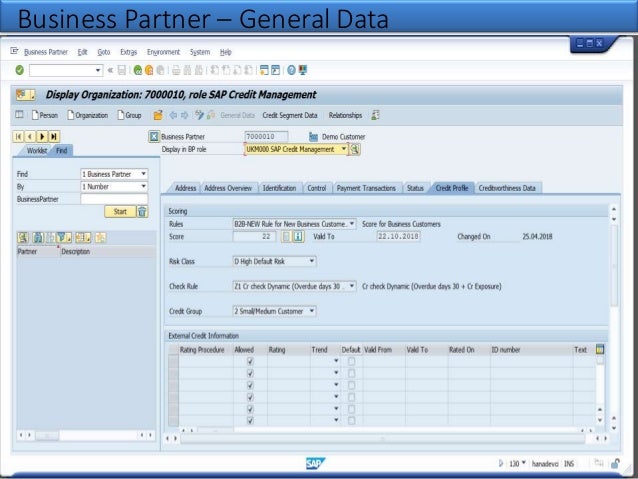Open the Credit Group dropdown
638x479 pixels.
(x=312, y=311)
